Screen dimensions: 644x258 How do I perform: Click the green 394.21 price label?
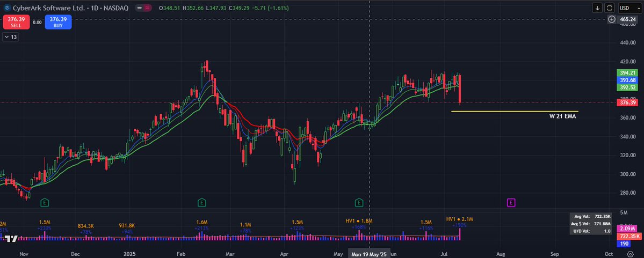[x=627, y=72]
